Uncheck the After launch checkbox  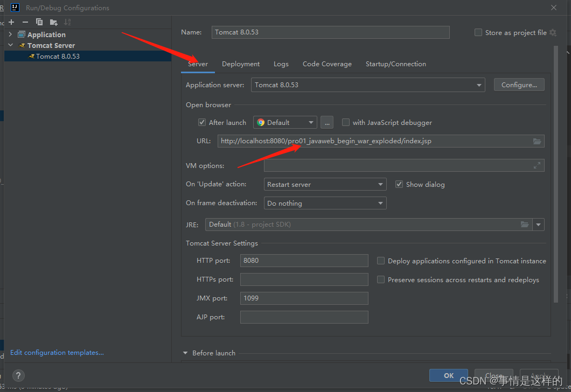pyautogui.click(x=202, y=122)
